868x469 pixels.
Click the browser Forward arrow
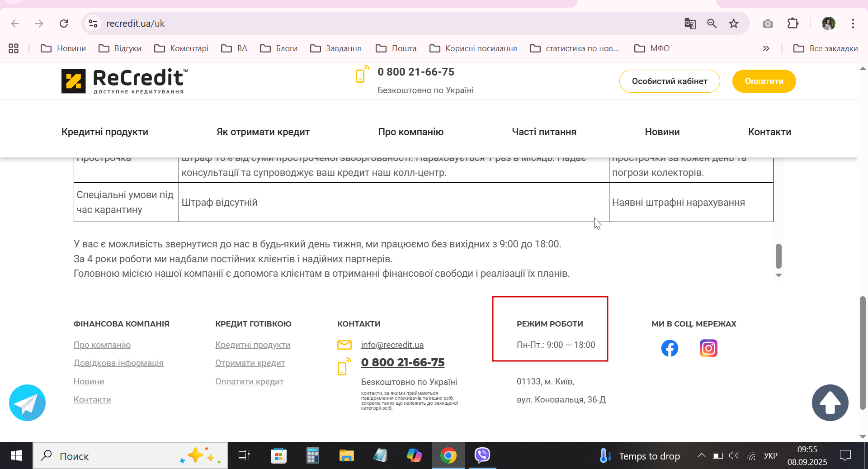click(39, 24)
